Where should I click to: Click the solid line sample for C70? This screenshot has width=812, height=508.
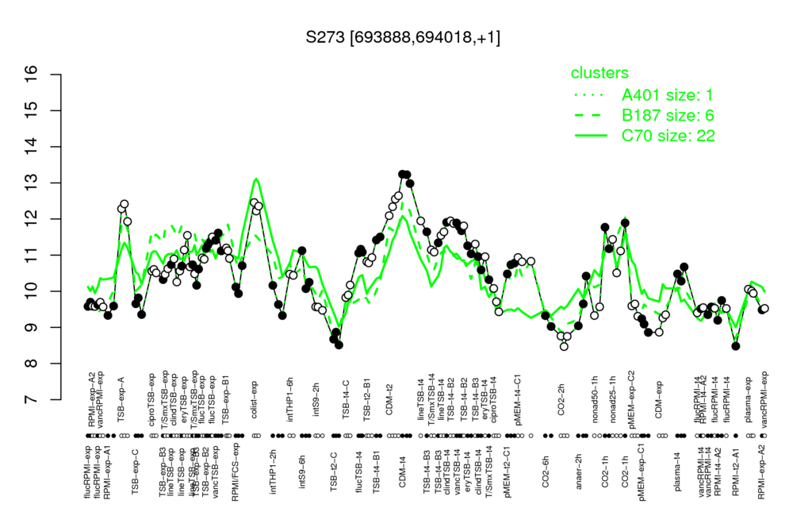(x=591, y=136)
